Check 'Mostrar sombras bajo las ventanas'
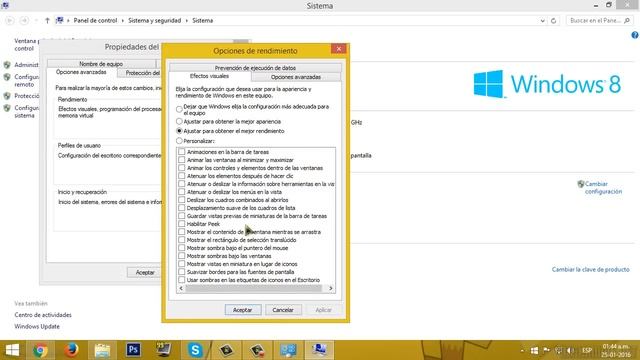Image resolution: width=640 pixels, height=360 pixels. (x=182, y=256)
